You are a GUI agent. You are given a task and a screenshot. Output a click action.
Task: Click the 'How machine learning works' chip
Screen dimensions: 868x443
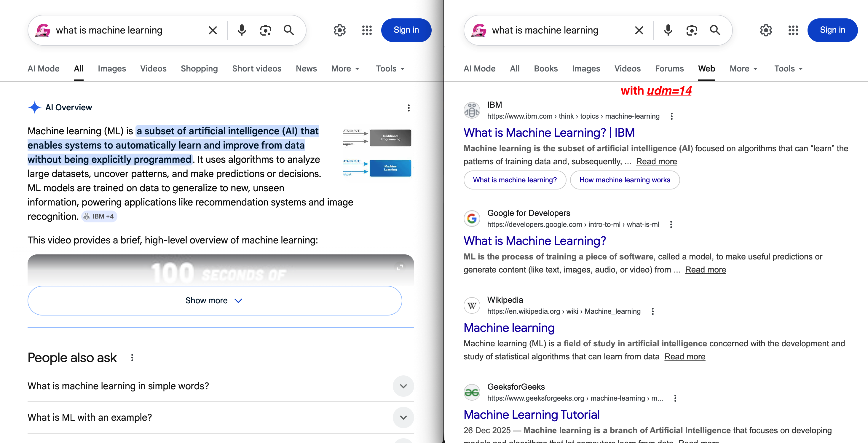point(625,180)
